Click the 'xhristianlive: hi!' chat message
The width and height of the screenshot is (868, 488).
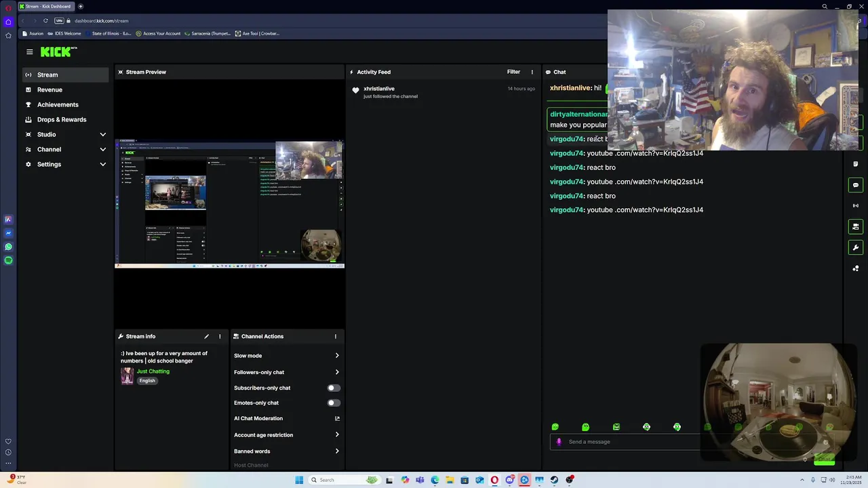click(x=576, y=88)
